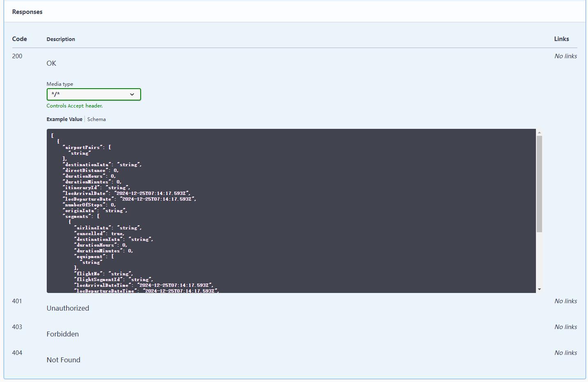Select the 403 response code
The width and height of the screenshot is (588, 382).
tap(17, 327)
